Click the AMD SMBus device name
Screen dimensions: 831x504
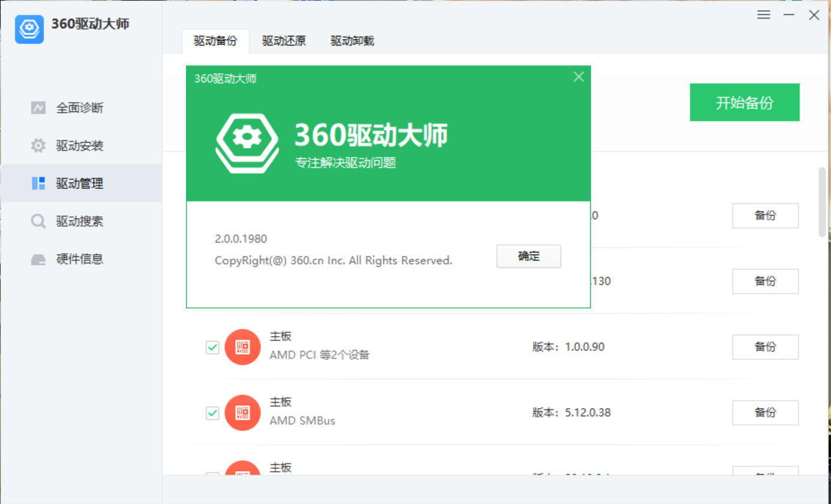302,421
